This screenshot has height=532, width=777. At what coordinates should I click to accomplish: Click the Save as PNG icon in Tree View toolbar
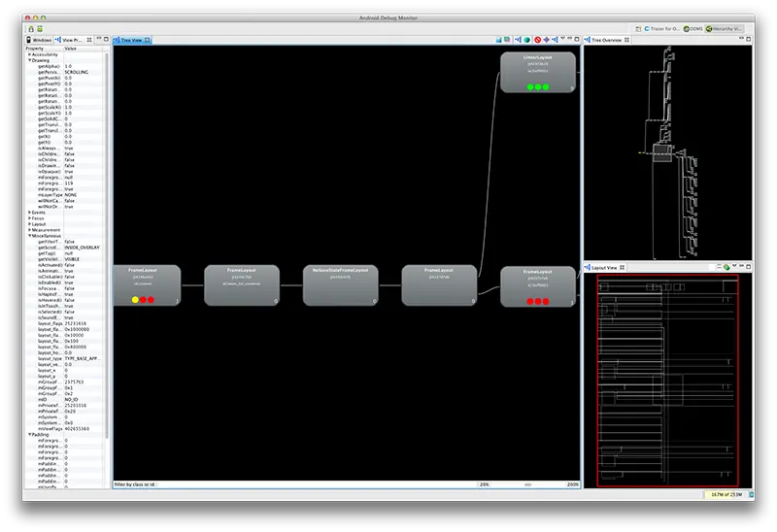[x=498, y=40]
